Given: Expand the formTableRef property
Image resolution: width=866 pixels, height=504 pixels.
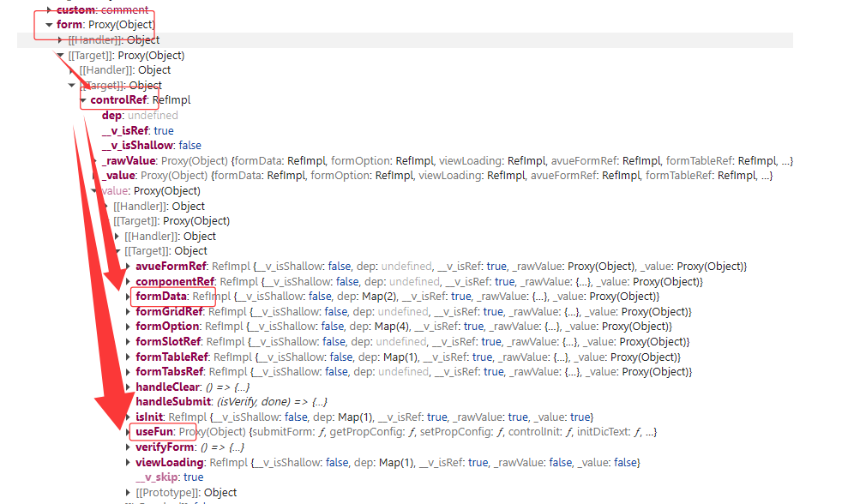Looking at the screenshot, I should tap(128, 357).
